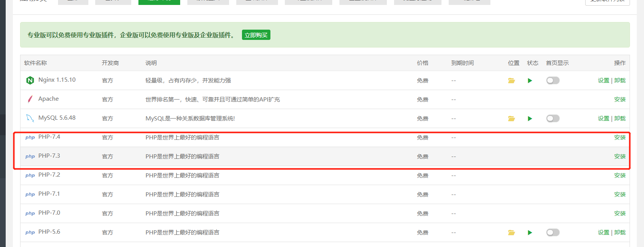The height and width of the screenshot is (247, 644).
Task: Click the 说明 column header
Action: 151,63
